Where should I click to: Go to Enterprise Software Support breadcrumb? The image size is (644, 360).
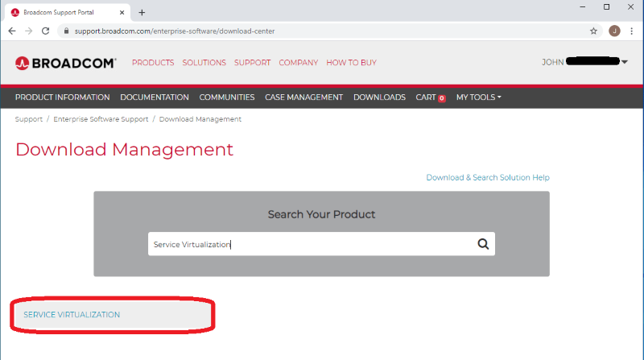pos(101,119)
